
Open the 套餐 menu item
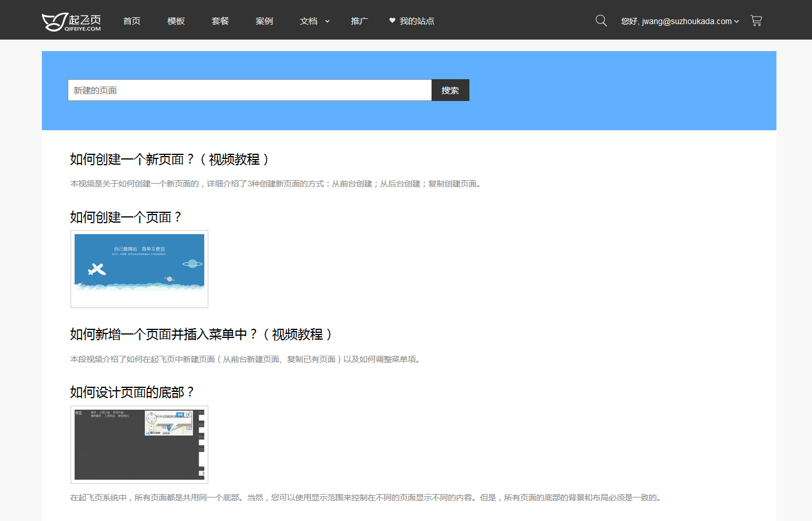click(x=220, y=21)
